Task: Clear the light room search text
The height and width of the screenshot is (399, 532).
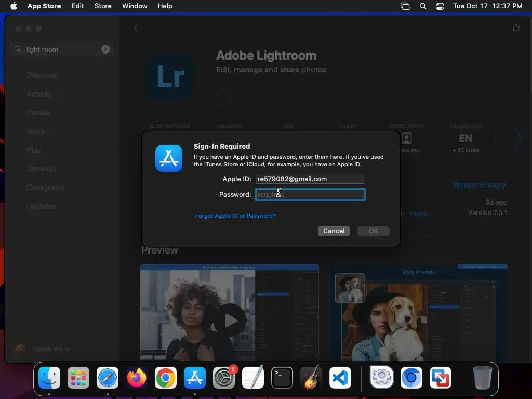Action: click(x=105, y=49)
